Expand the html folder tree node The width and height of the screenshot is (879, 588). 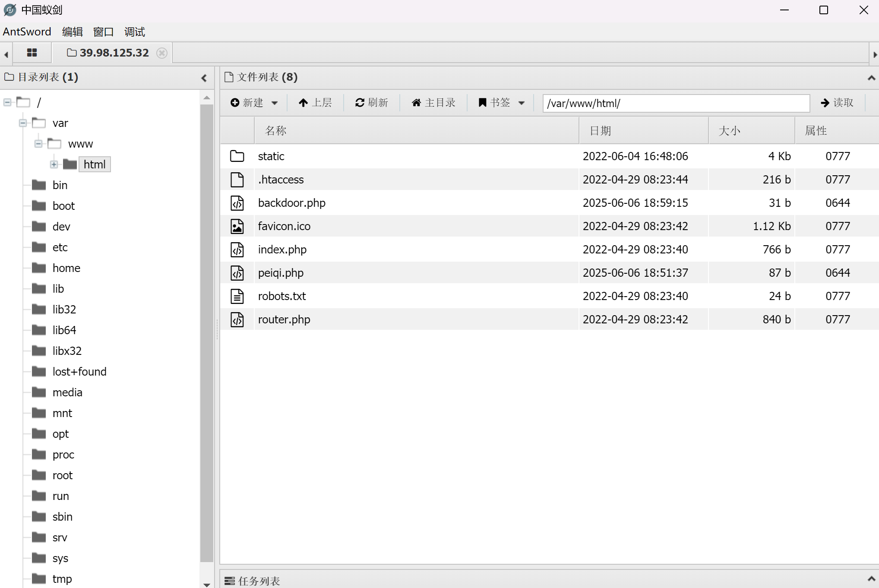pos(54,164)
